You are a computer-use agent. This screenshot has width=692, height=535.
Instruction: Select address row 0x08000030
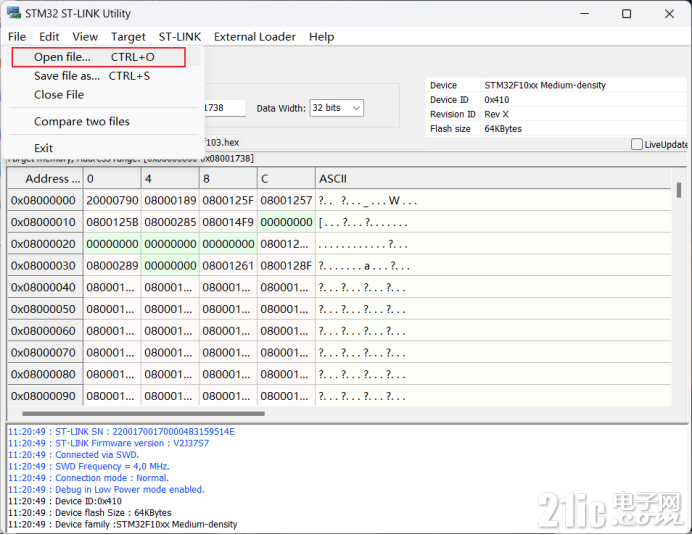click(43, 266)
